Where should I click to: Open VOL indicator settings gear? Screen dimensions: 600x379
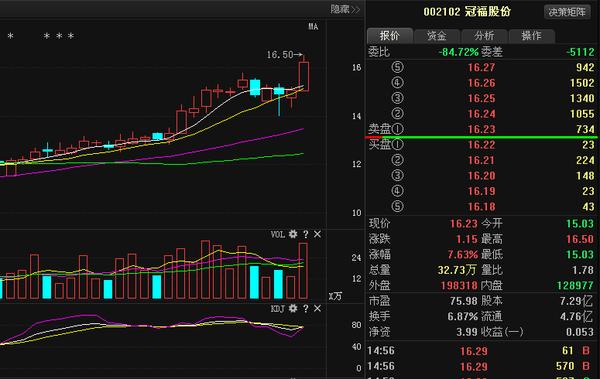pos(293,234)
